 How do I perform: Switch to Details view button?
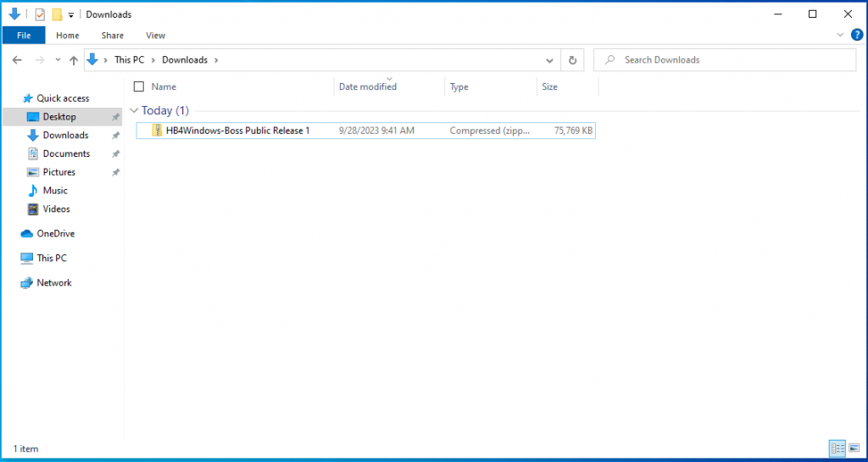pos(837,448)
